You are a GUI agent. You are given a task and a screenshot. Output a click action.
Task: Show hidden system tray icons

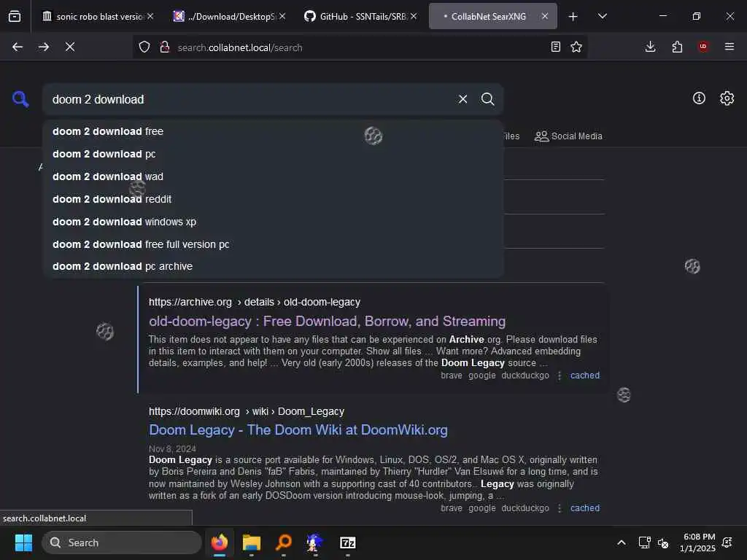point(622,542)
